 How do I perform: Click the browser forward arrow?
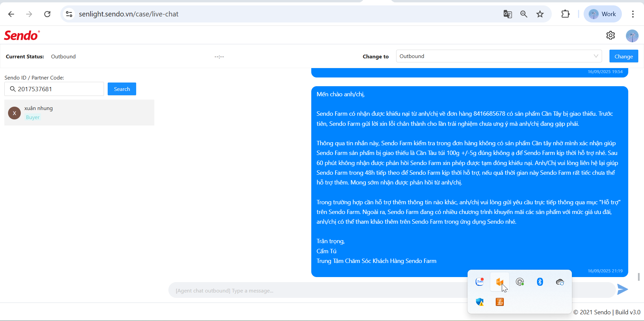tap(29, 14)
